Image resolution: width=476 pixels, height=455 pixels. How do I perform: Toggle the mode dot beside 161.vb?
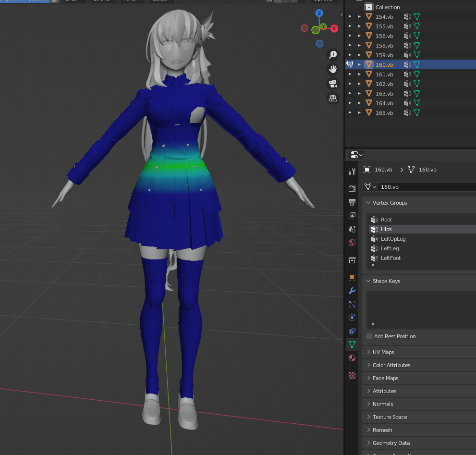[350, 74]
